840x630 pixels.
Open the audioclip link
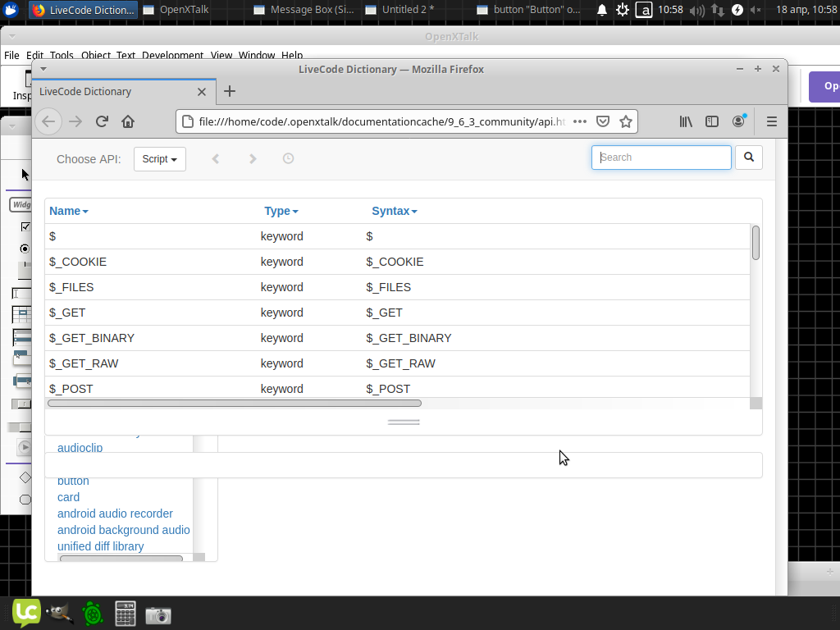coord(80,447)
